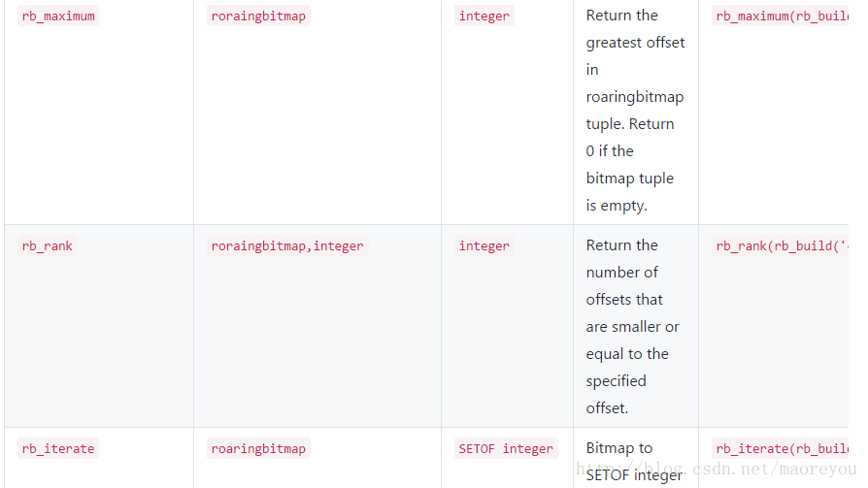Click 'Return the greatest offset' description text

[636, 29]
